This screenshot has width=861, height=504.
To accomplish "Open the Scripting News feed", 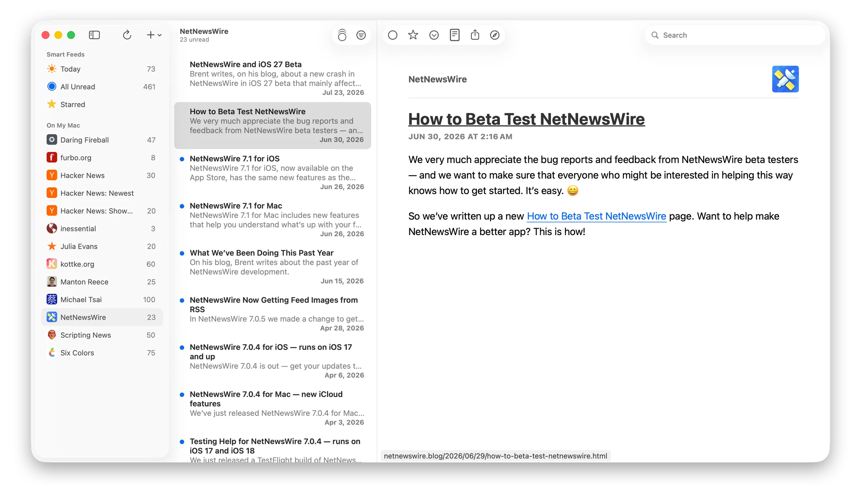I will point(102,335).
